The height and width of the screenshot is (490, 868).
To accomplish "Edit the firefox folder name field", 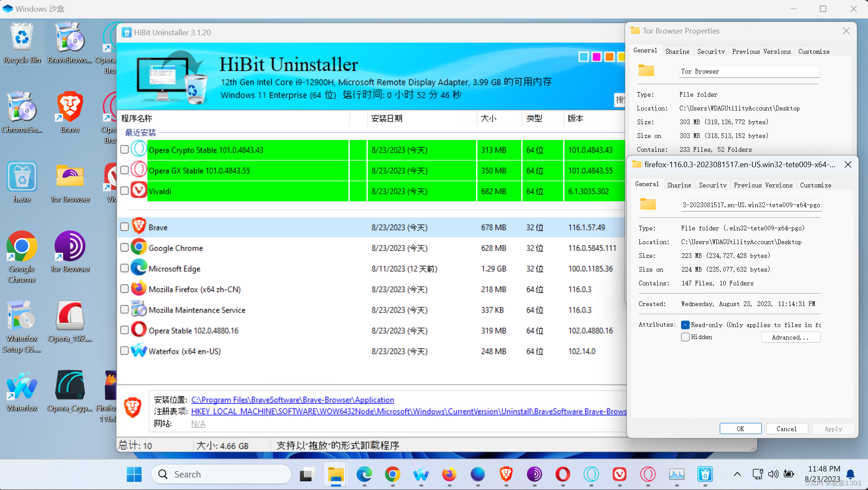I will click(x=751, y=205).
